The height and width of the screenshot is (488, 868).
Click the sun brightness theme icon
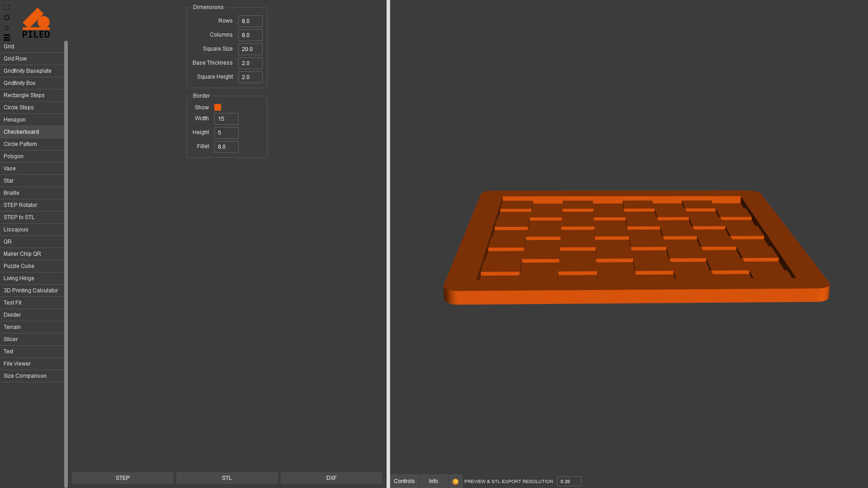[6, 18]
